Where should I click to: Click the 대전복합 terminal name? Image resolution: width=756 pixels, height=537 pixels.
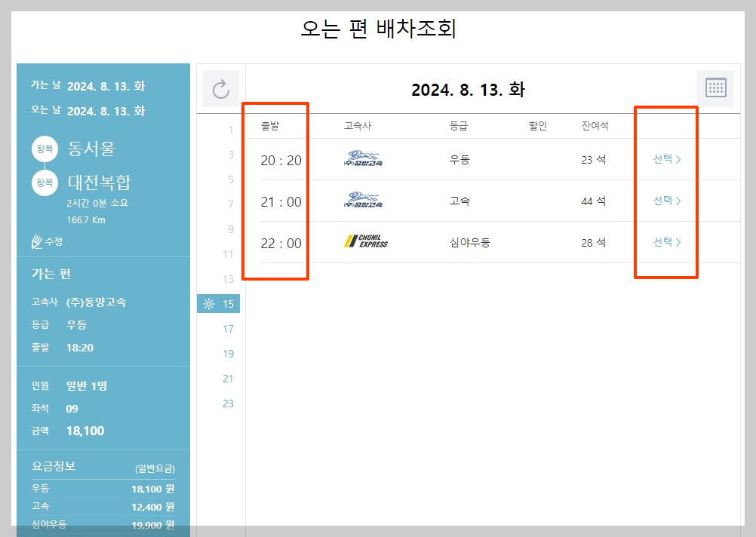point(99,183)
